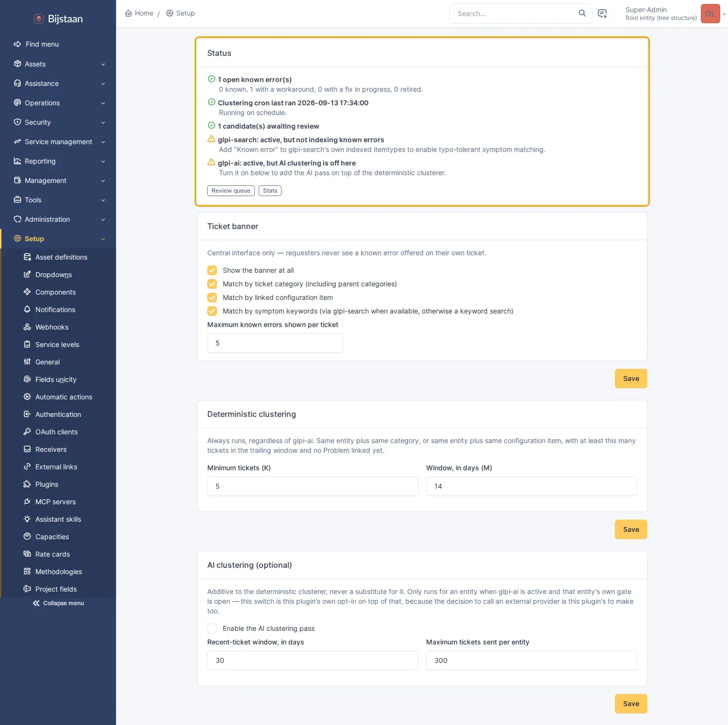Collapse the Setup menu chevron
Screen dimensions: 728x725
point(103,239)
